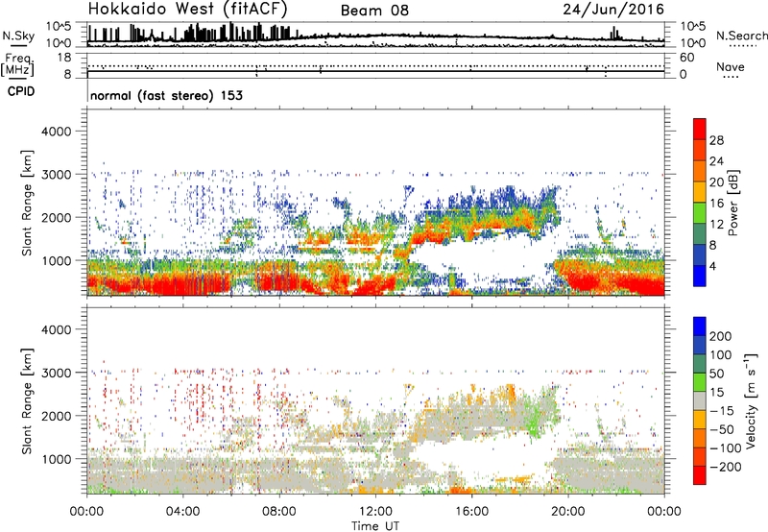Click the '20:00' time axis label

coord(567,512)
